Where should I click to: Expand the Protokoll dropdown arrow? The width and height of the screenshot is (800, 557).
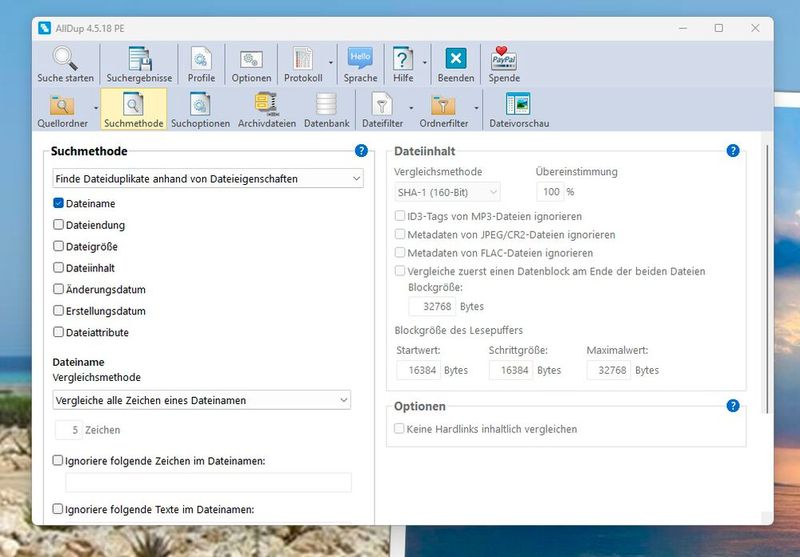click(x=331, y=62)
